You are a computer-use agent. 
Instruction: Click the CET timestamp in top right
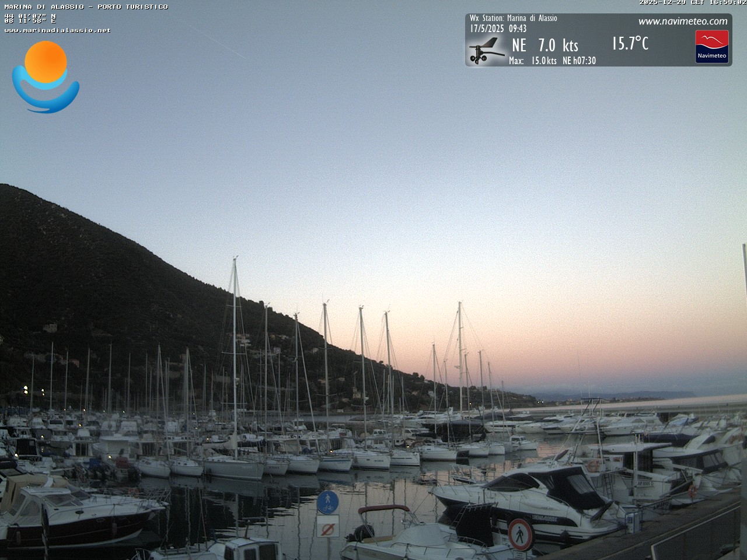click(692, 3)
